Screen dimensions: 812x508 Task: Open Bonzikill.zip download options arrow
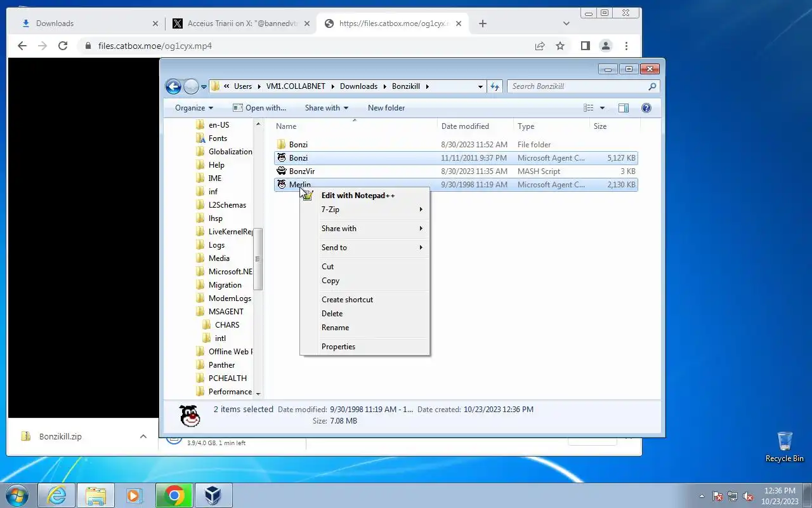click(x=143, y=436)
